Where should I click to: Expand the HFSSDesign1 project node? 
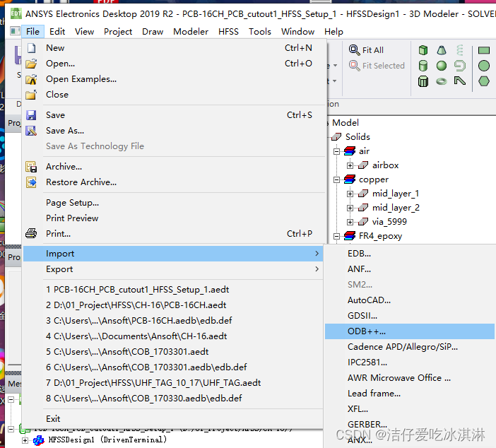(x=25, y=440)
